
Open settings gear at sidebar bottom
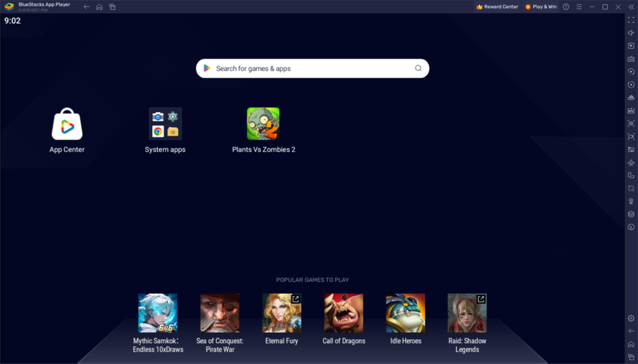[x=631, y=318]
